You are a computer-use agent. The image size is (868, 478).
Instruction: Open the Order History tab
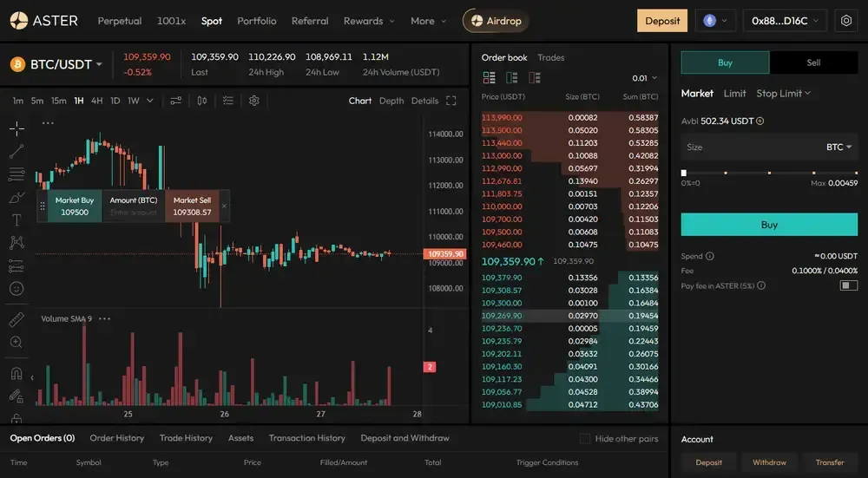point(117,438)
